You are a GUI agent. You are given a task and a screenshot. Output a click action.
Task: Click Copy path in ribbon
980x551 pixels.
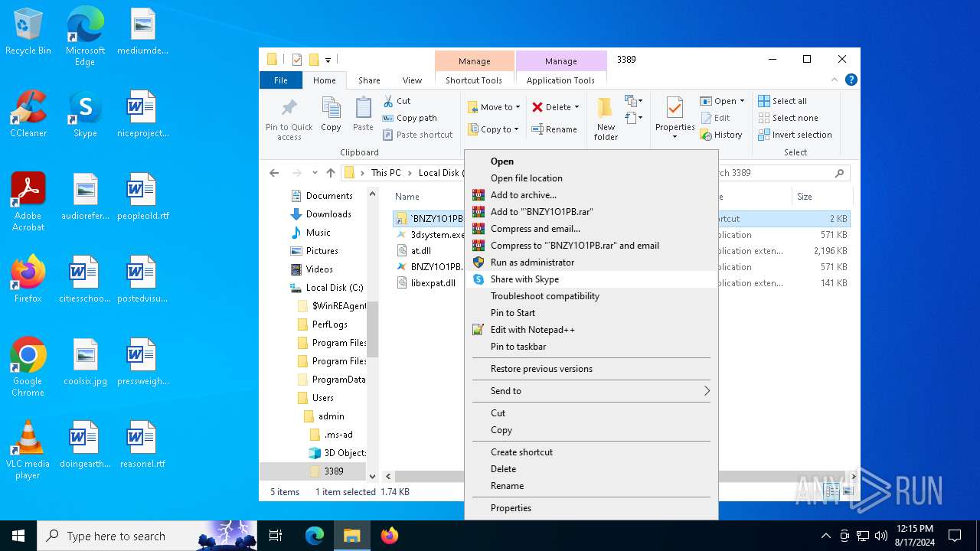(x=410, y=118)
